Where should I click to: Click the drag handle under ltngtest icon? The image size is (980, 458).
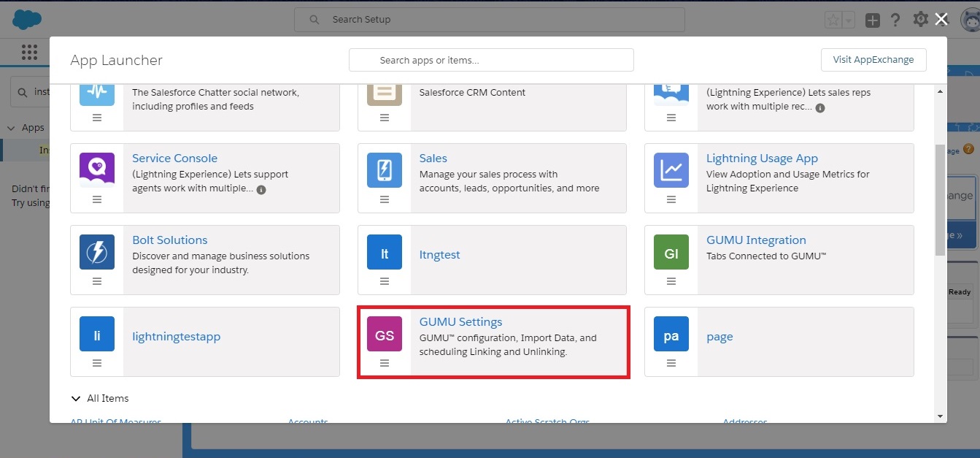pyautogui.click(x=385, y=281)
